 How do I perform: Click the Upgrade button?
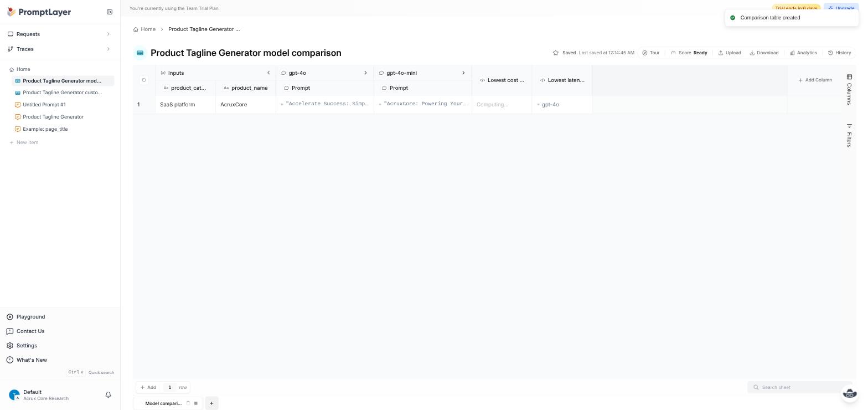(841, 8)
